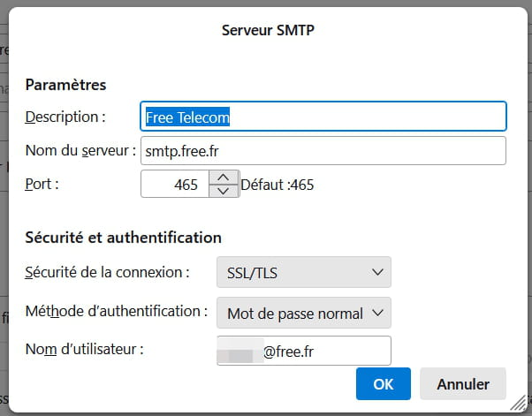Click the Nom d'utilisateur label
Image resolution: width=532 pixels, height=416 pixels.
click(85, 349)
